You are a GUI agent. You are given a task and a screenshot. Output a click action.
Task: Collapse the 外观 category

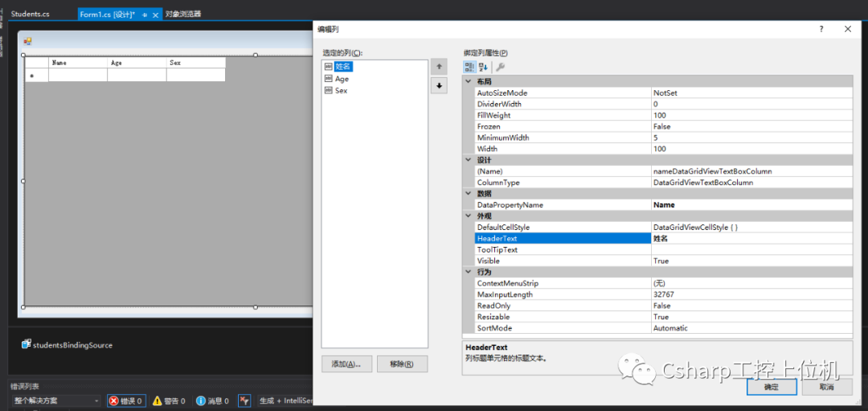469,216
